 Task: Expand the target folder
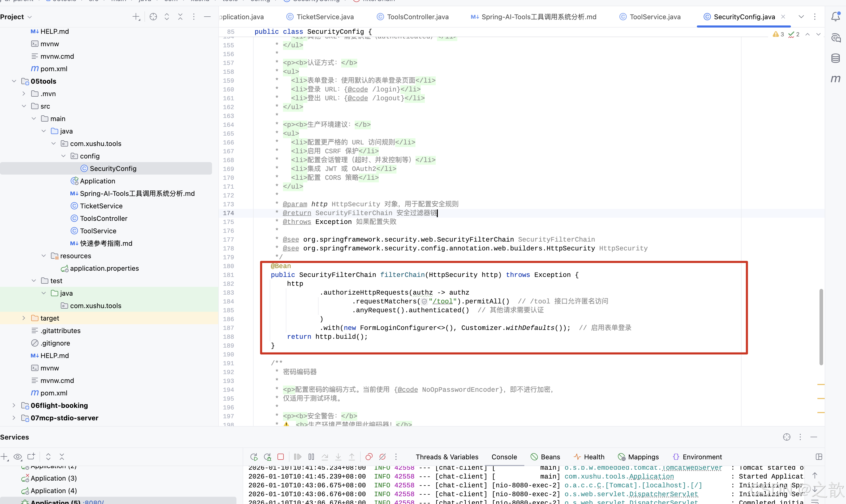[x=23, y=318]
